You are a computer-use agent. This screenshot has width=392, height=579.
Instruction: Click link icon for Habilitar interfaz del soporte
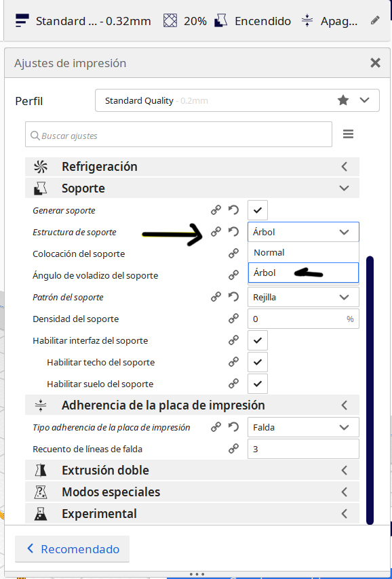[x=233, y=340]
